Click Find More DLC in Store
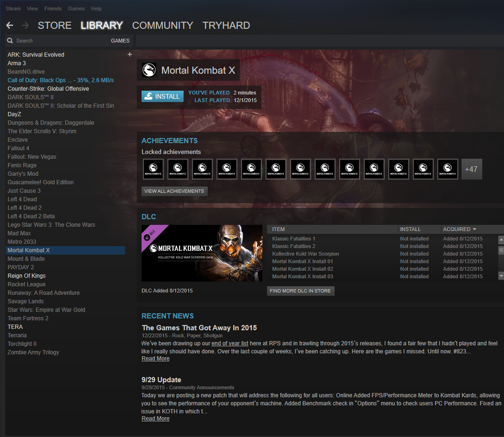The image size is (504, 437). coord(300,291)
